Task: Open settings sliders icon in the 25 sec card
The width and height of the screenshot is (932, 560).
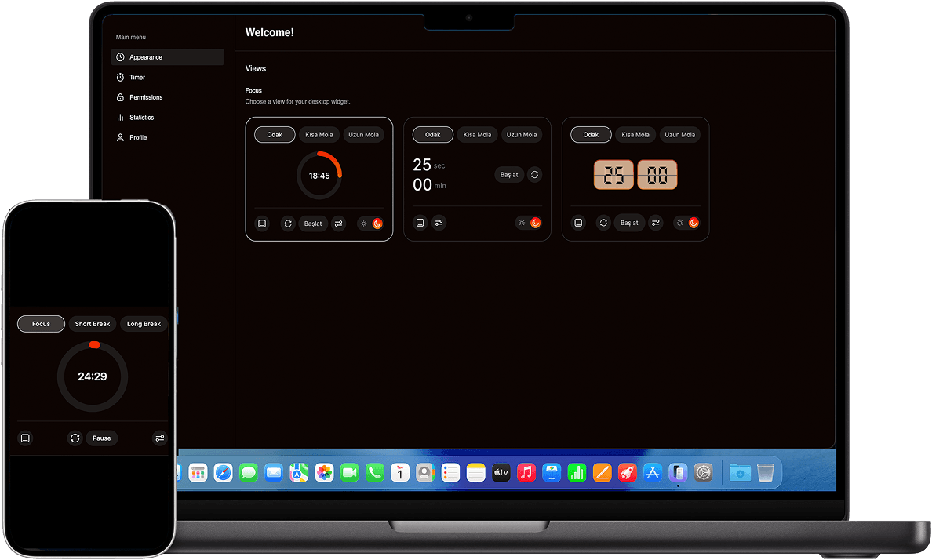Action: pos(439,223)
